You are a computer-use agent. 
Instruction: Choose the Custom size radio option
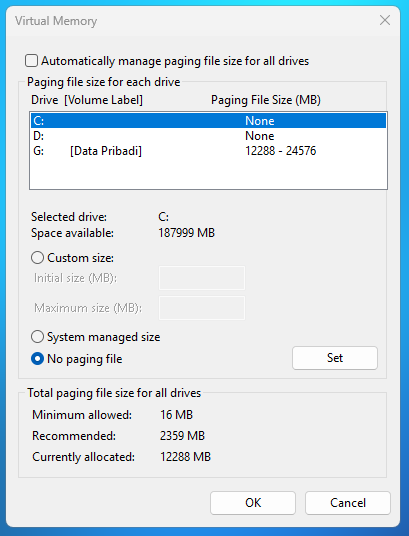(37, 258)
